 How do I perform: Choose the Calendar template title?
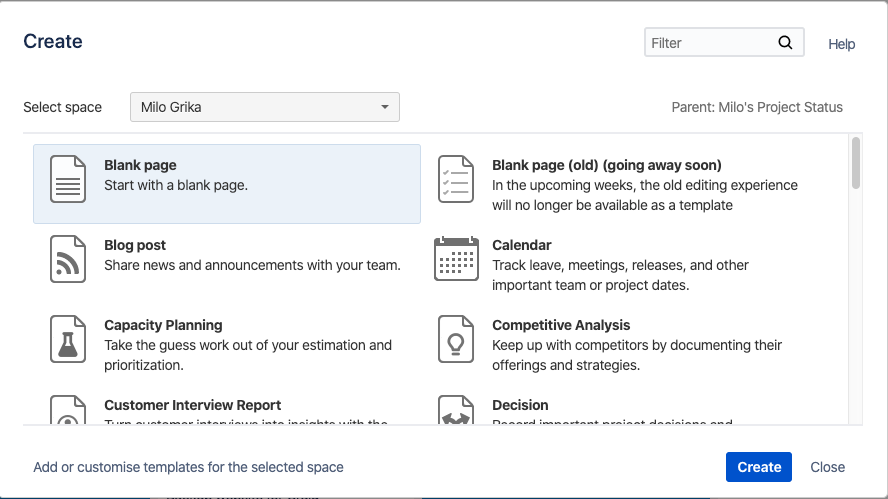coord(522,245)
